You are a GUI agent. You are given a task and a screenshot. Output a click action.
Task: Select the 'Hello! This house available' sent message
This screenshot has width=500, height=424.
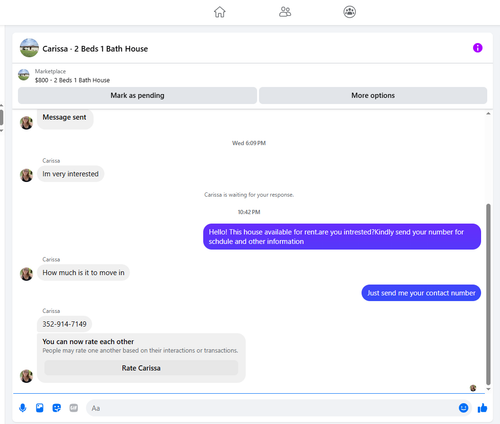pyautogui.click(x=342, y=237)
